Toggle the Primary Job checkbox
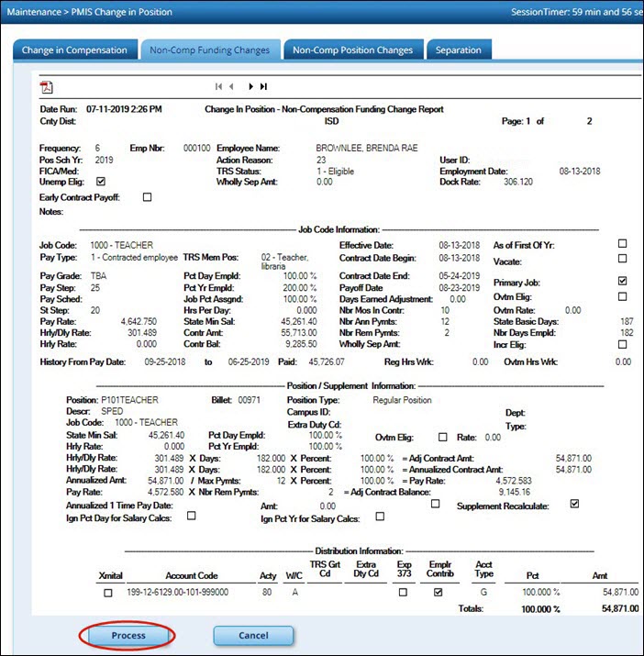The width and height of the screenshot is (644, 656). click(x=623, y=281)
